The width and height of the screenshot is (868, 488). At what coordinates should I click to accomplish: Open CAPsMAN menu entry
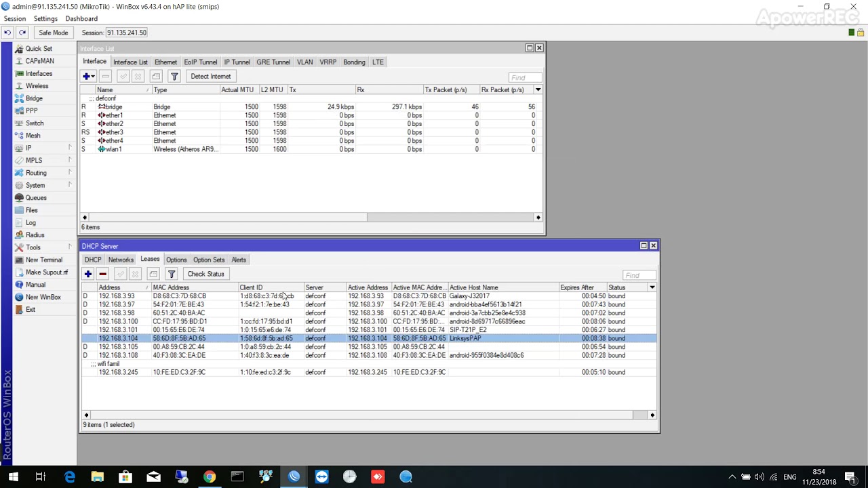click(39, 61)
